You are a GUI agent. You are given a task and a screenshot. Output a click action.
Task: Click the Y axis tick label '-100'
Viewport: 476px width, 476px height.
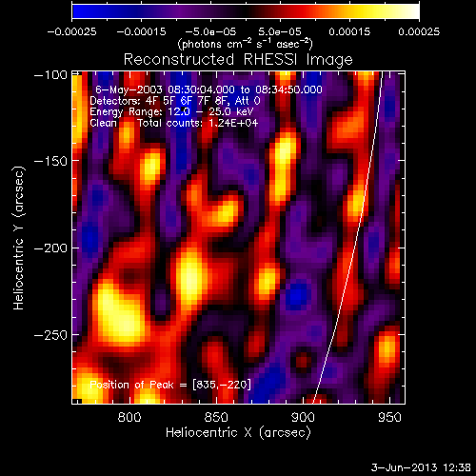[x=50, y=75]
